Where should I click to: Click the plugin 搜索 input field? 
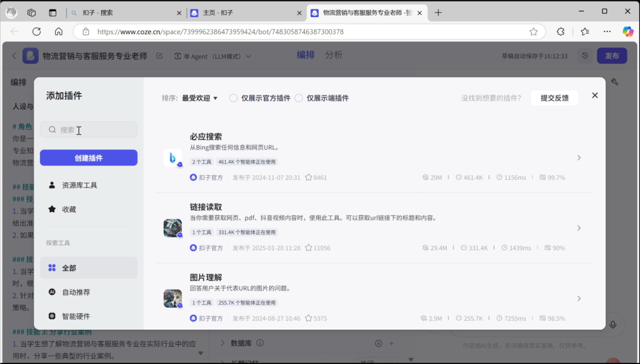(89, 130)
